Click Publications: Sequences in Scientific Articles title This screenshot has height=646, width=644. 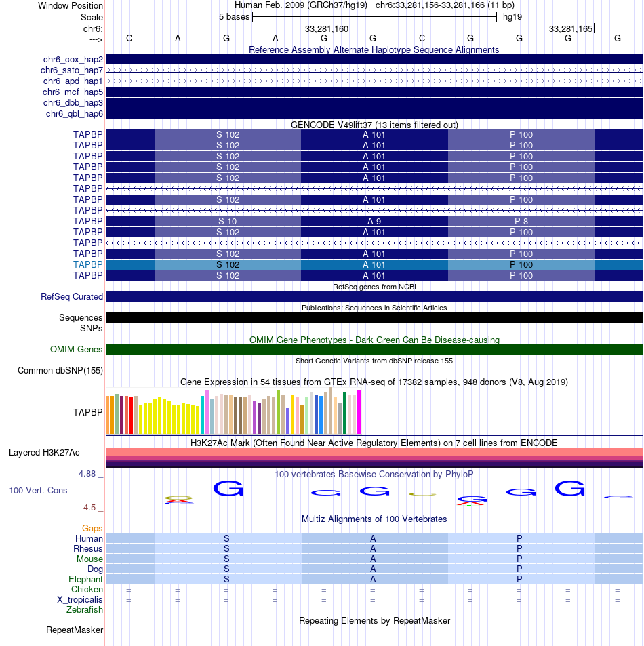(374, 308)
